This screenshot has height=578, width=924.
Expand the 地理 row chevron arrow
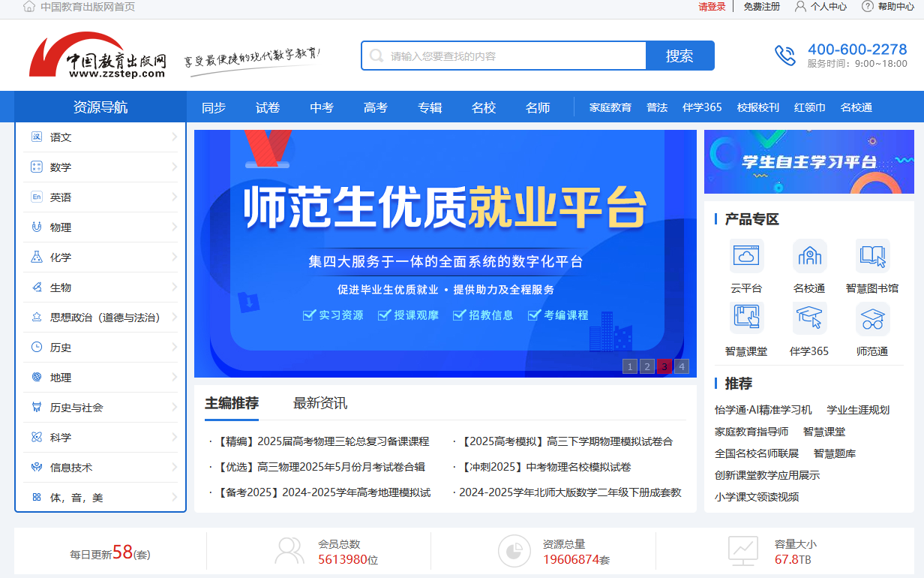(174, 378)
